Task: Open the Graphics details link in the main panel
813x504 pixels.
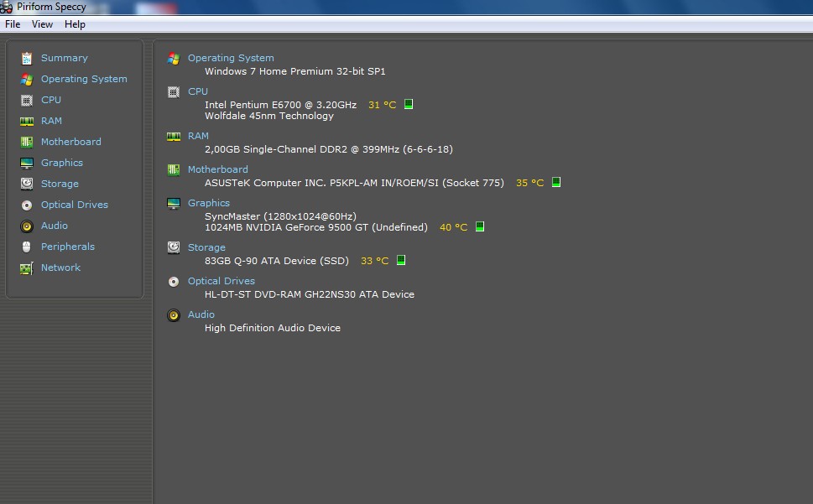Action: [208, 203]
